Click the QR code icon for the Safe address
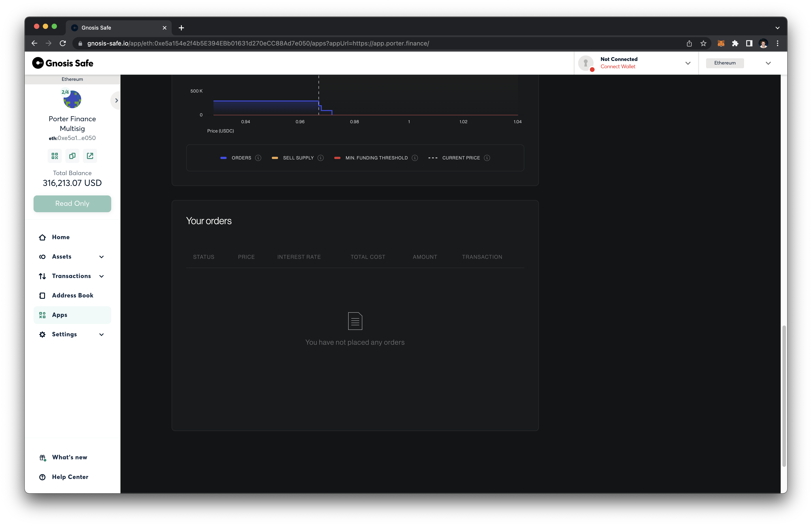The height and width of the screenshot is (526, 812). [x=55, y=156]
